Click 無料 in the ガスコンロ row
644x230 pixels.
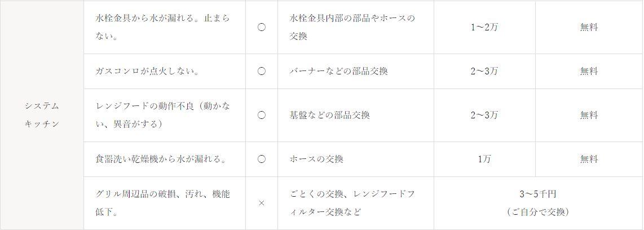point(589,71)
